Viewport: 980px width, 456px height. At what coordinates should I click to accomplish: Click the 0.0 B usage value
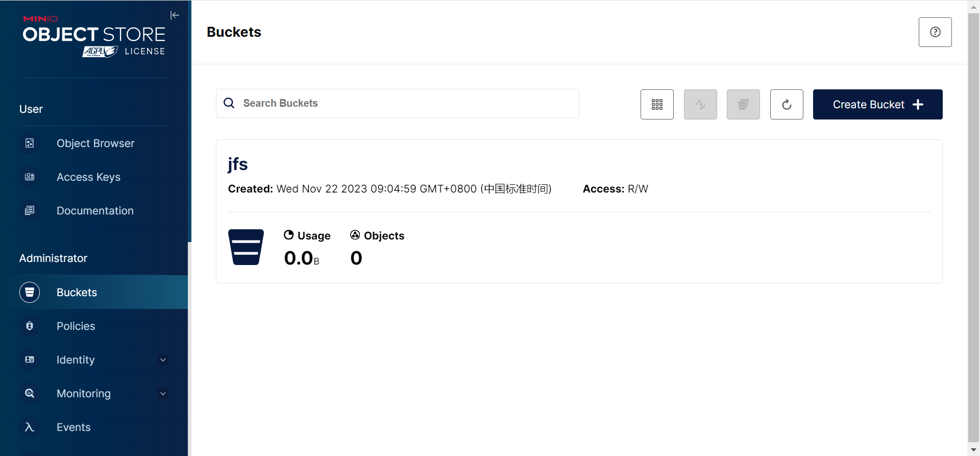point(302,258)
